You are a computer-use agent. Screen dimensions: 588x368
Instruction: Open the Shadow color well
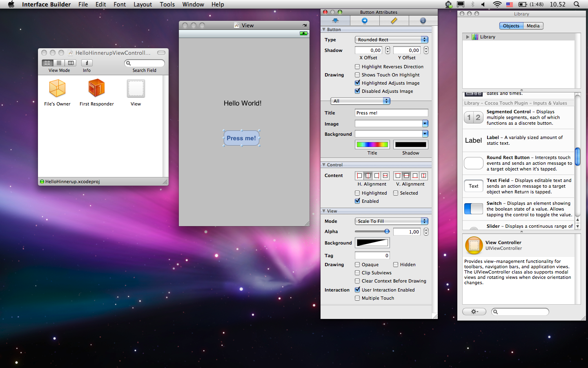[x=411, y=144]
